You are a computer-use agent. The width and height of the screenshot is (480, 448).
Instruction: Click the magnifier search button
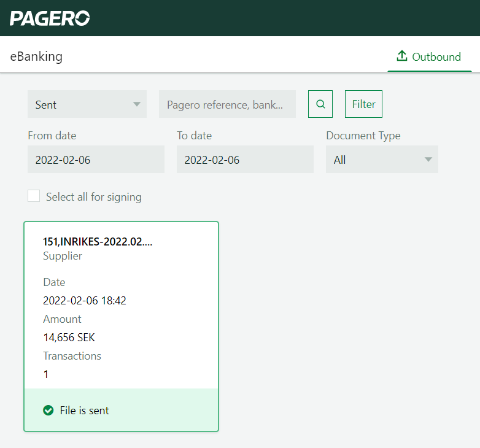pos(320,104)
